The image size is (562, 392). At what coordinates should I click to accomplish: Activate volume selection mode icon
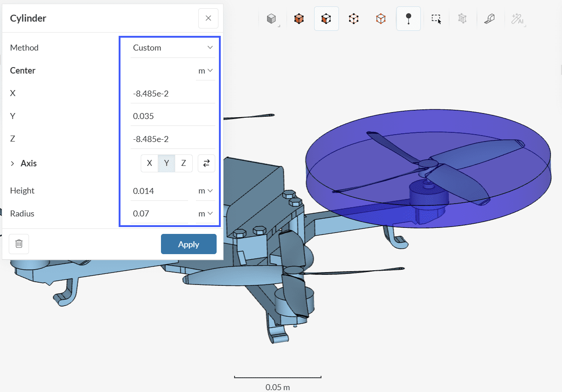pyautogui.click(x=299, y=19)
